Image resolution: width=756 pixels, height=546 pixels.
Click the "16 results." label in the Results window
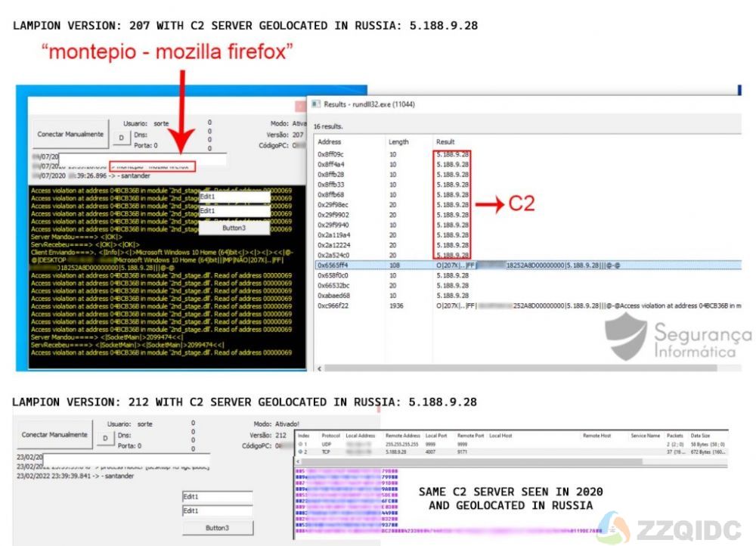pyautogui.click(x=328, y=126)
